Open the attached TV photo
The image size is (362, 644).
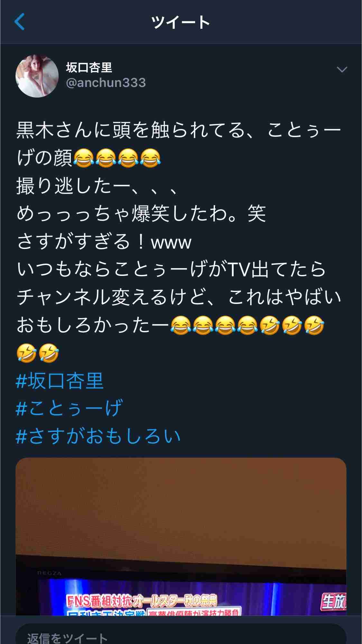(181, 536)
